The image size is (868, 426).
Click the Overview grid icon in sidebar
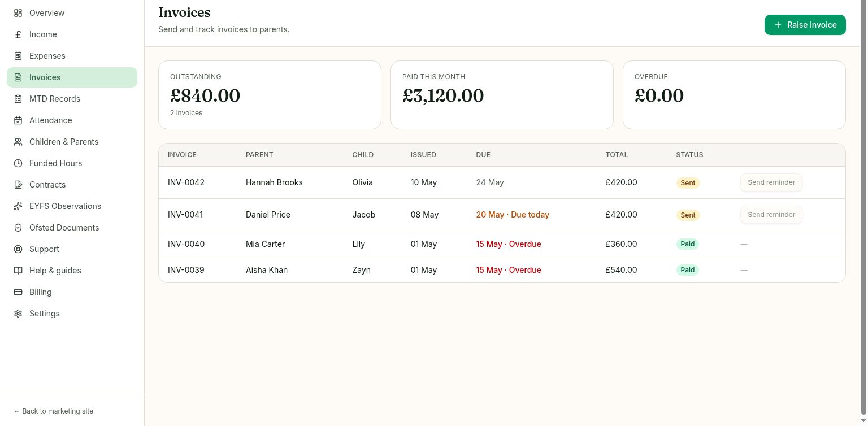coord(18,13)
